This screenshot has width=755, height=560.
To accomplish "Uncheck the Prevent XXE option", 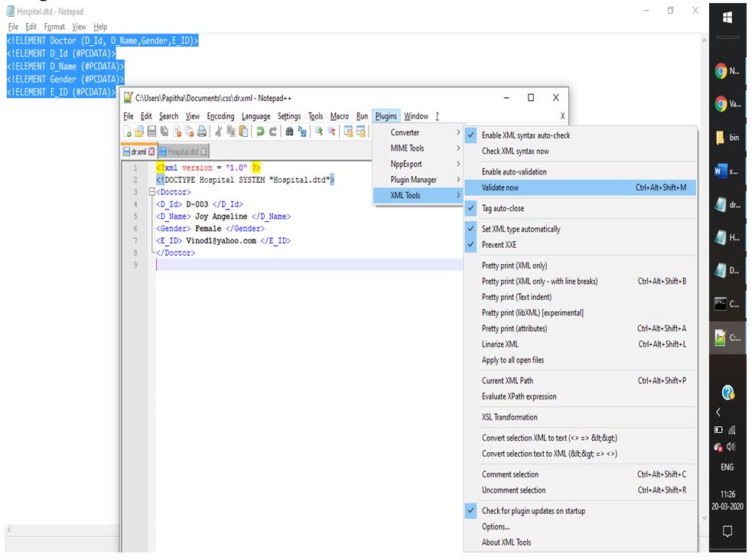I will click(499, 245).
